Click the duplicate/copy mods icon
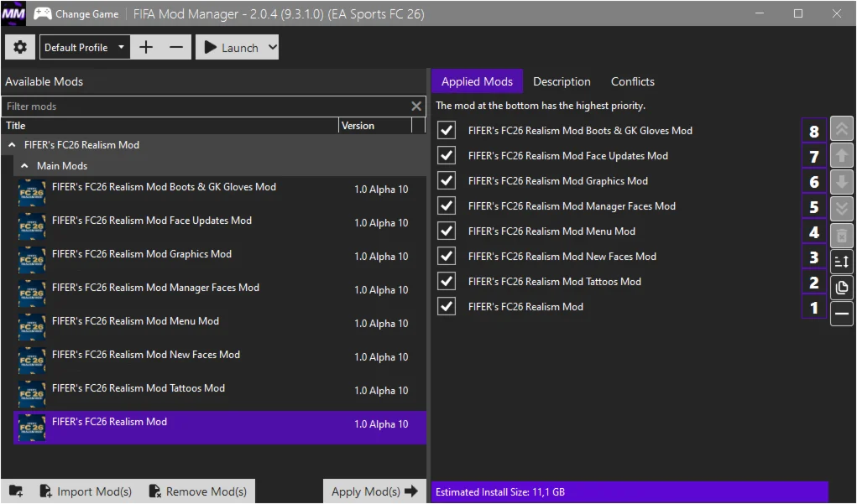The image size is (857, 504). pyautogui.click(x=841, y=286)
